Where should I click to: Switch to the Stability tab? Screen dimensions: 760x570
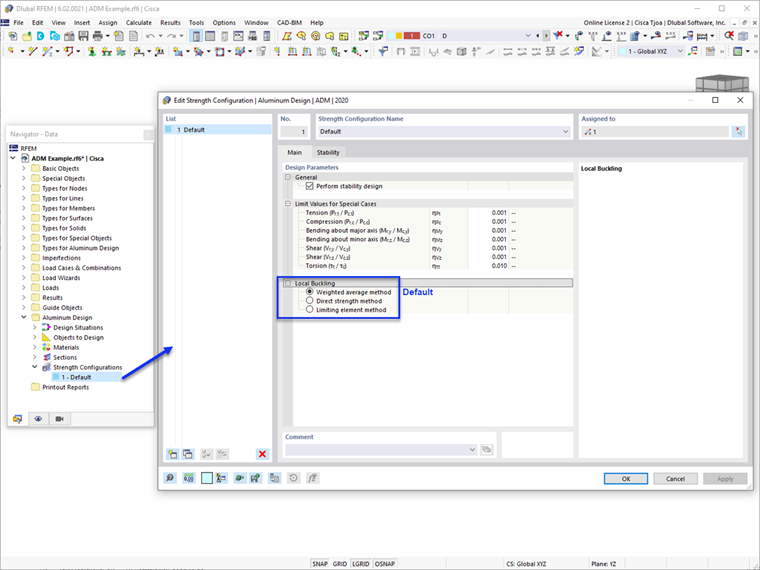point(328,152)
